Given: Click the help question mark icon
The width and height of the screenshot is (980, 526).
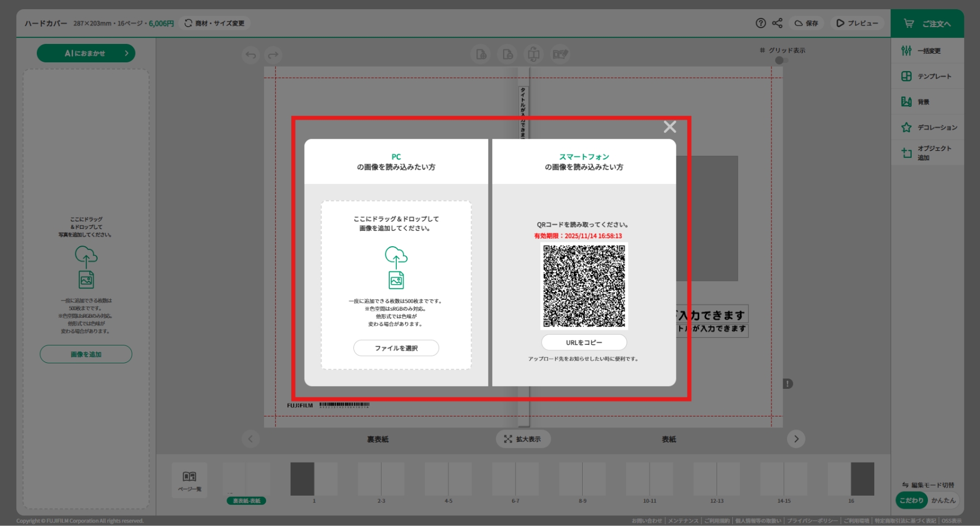Looking at the screenshot, I should tap(760, 23).
